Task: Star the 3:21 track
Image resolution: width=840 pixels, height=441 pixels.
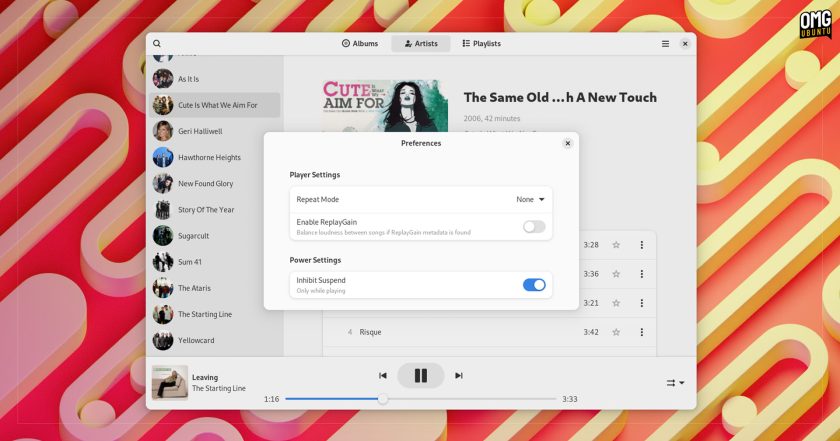Action: (x=616, y=303)
